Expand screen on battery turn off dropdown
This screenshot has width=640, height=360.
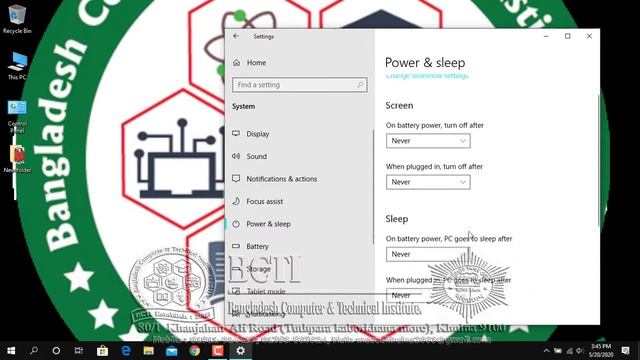click(428, 141)
